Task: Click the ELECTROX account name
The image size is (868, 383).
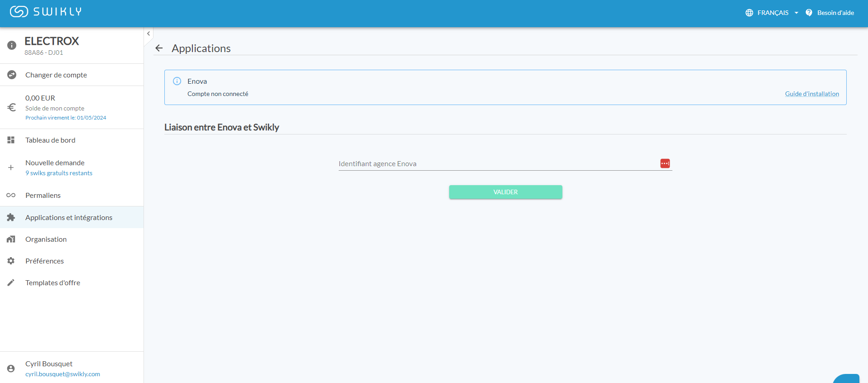Action: click(52, 41)
